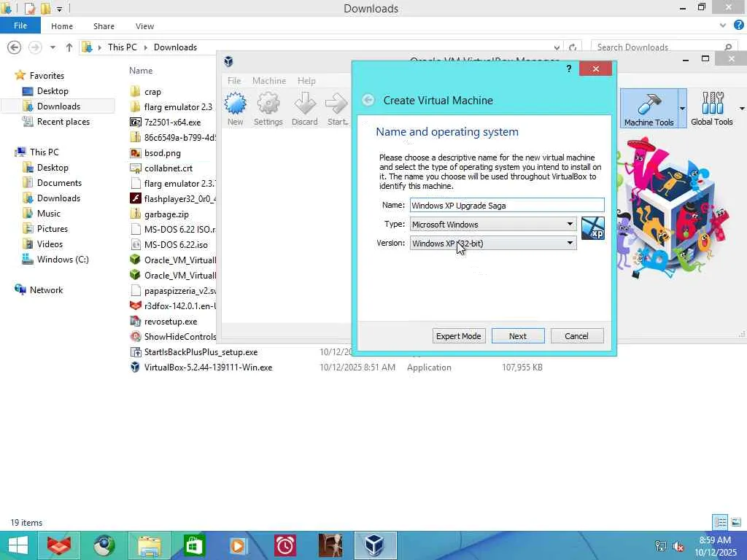Click the muted volume tray icon
747x560 pixels.
678,546
